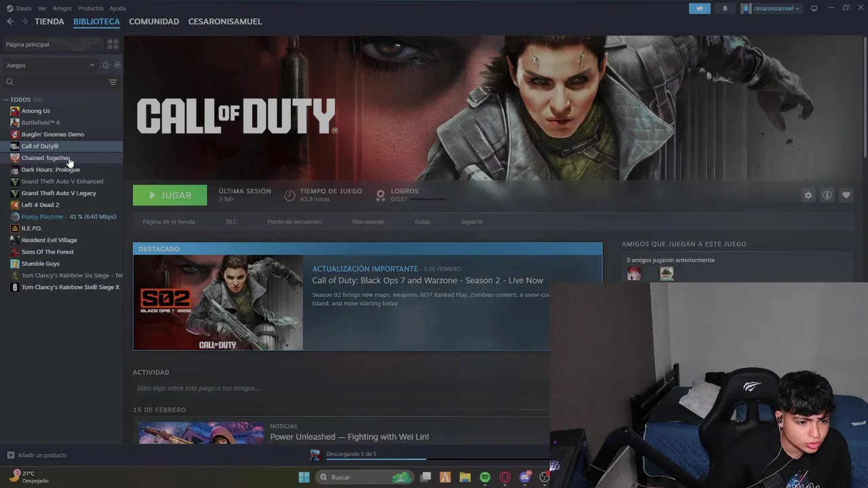Image resolution: width=868 pixels, height=488 pixels.
Task: Open the Ayuda menu
Action: (x=117, y=8)
